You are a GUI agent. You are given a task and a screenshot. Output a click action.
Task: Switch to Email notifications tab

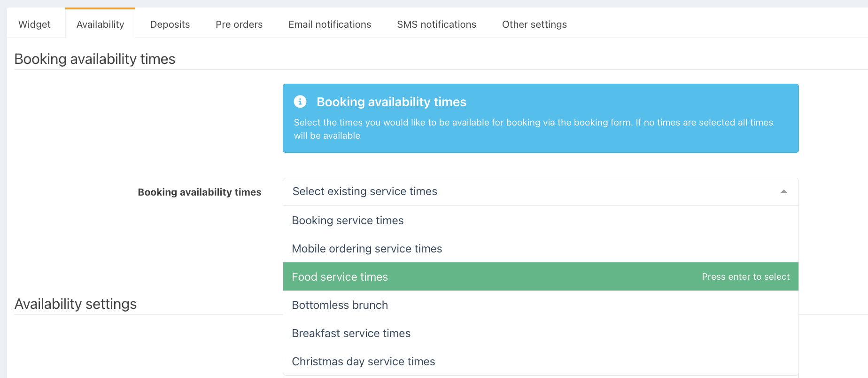(330, 24)
